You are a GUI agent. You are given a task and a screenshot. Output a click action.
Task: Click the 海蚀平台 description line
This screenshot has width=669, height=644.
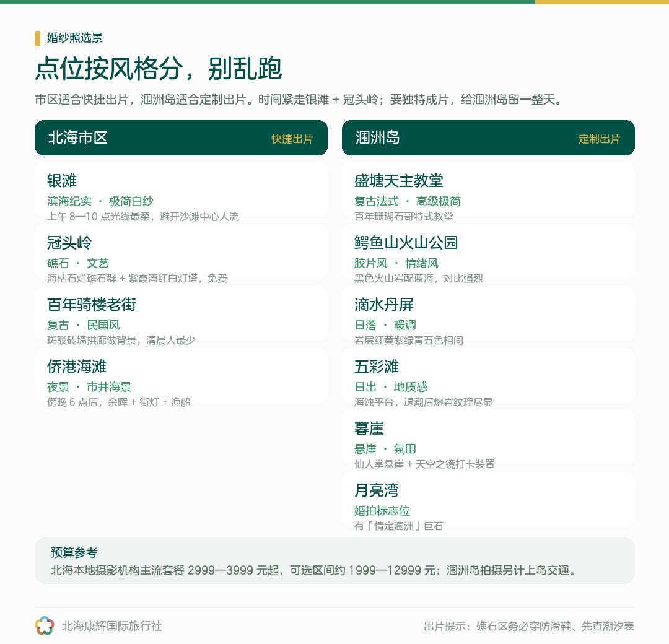[x=423, y=402]
